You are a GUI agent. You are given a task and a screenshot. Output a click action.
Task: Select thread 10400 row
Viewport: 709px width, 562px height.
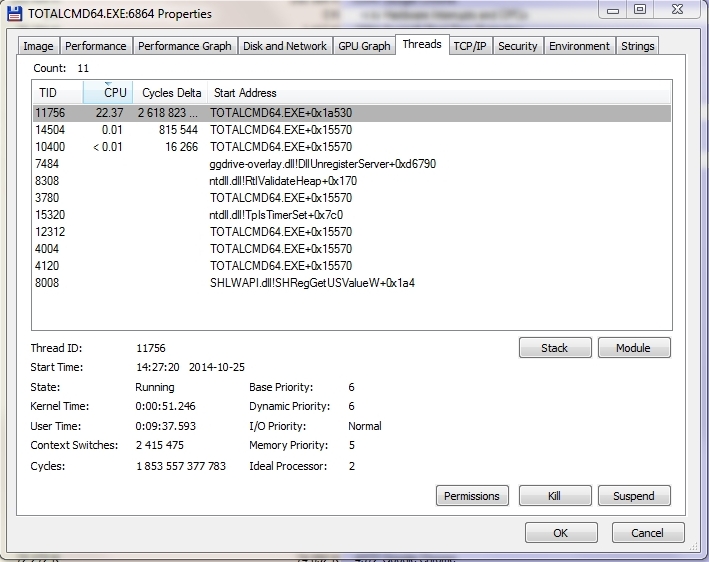pos(352,147)
